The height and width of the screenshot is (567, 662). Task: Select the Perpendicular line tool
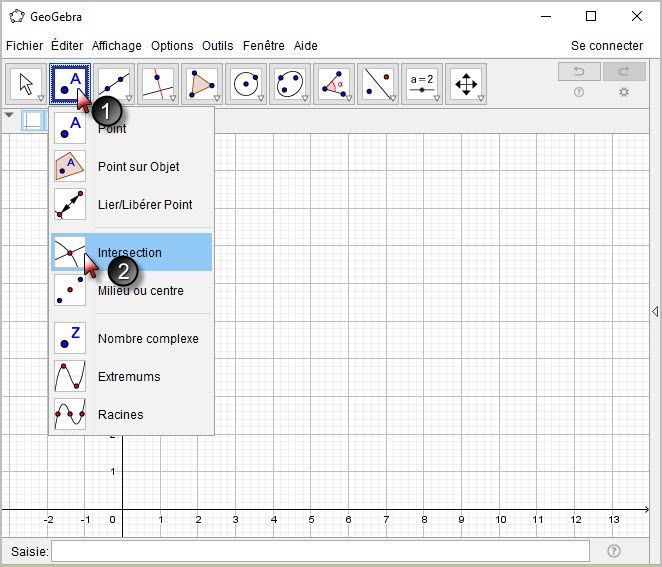coord(158,84)
